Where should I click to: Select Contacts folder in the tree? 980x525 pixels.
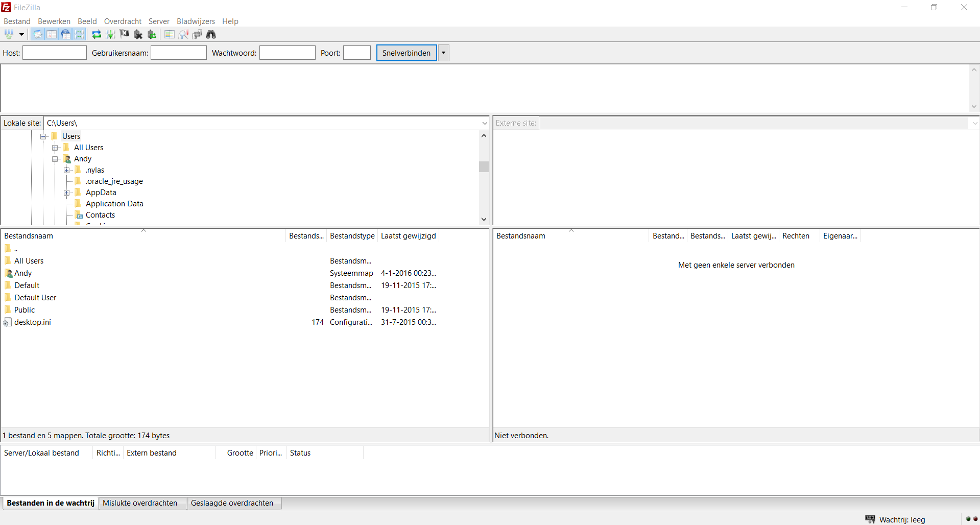[100, 215]
